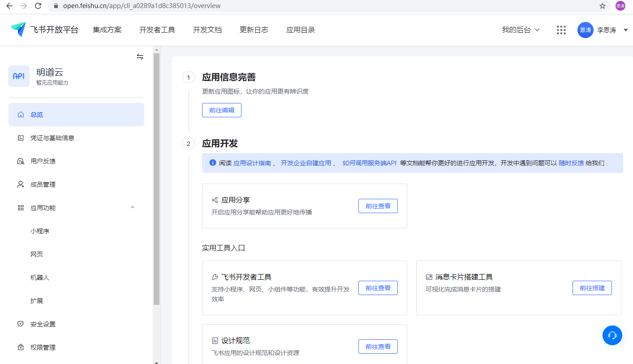Click the 实用工具入口 label
633x364 pixels.
tap(224, 248)
